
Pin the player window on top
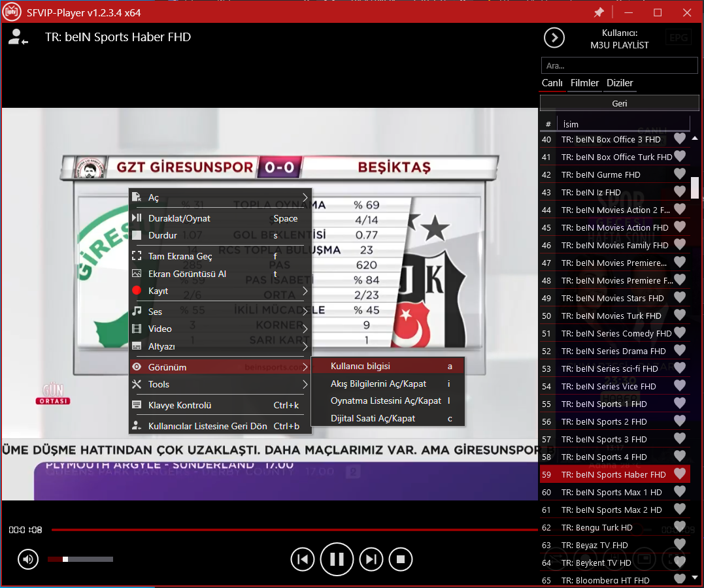[x=599, y=12]
